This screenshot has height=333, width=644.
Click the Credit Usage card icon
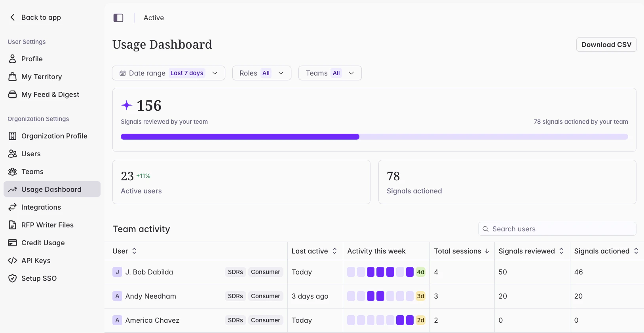pos(13,242)
